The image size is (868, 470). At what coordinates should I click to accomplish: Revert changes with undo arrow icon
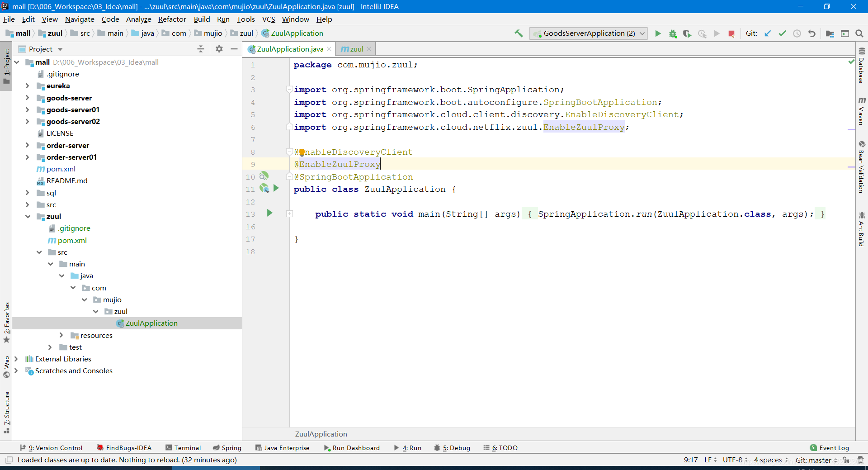coord(812,33)
